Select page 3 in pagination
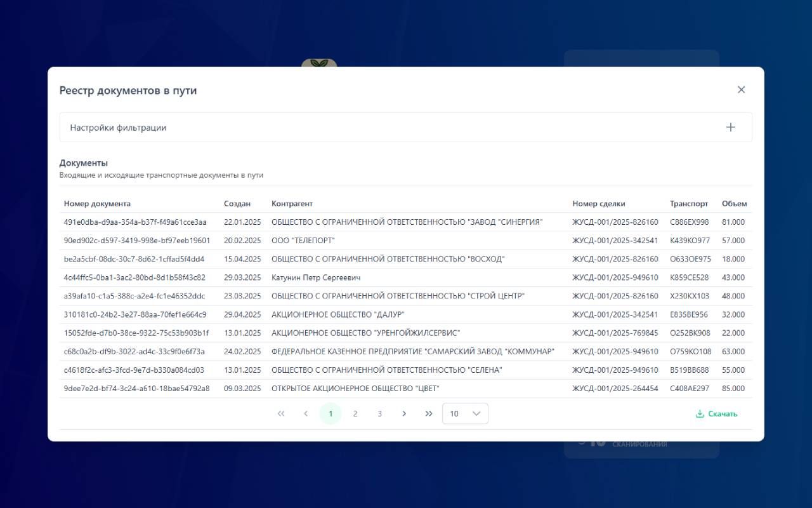 click(380, 413)
